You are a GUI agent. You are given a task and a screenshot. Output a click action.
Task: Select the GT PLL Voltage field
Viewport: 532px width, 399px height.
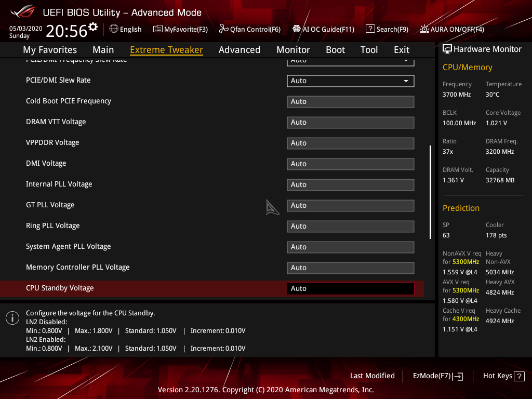[351, 205]
